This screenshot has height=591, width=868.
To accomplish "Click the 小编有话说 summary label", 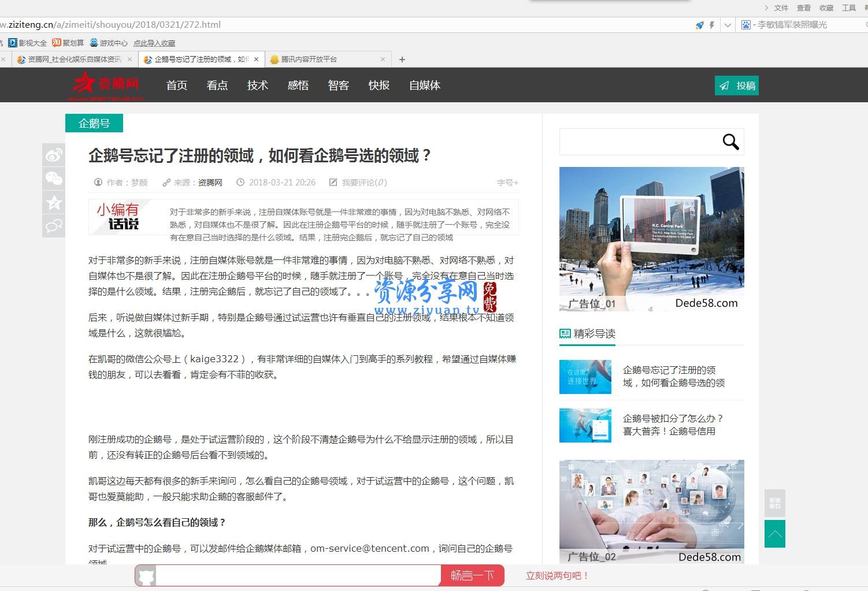I will coord(118,217).
